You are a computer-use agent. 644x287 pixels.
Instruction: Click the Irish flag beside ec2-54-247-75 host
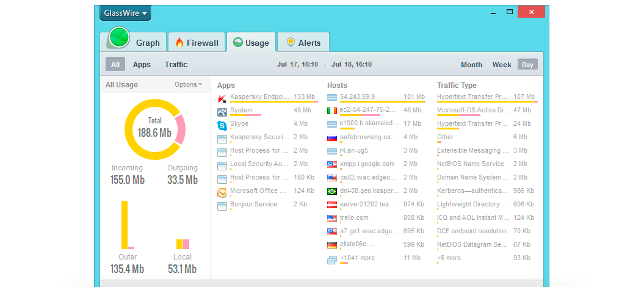332,111
